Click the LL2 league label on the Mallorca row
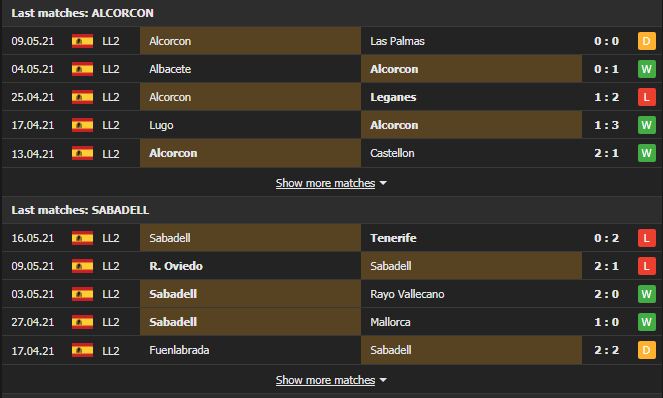This screenshot has width=663, height=398. 111,322
